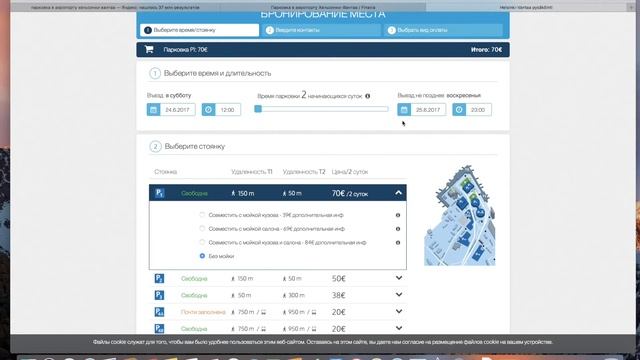
Task: Click pedestrian icon beside 150 m in P1 row
Action: coord(233,193)
